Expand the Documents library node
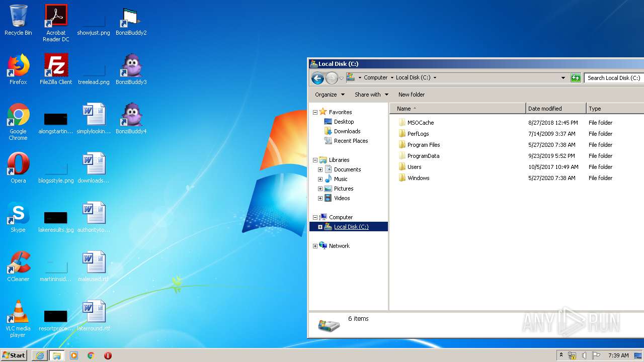 click(320, 169)
